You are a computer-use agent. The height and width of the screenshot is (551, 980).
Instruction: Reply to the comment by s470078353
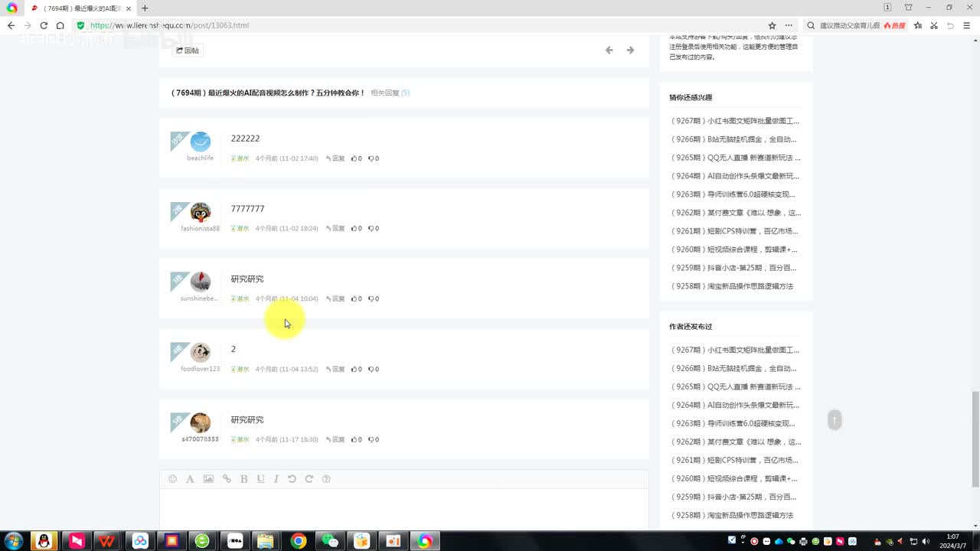[335, 440]
